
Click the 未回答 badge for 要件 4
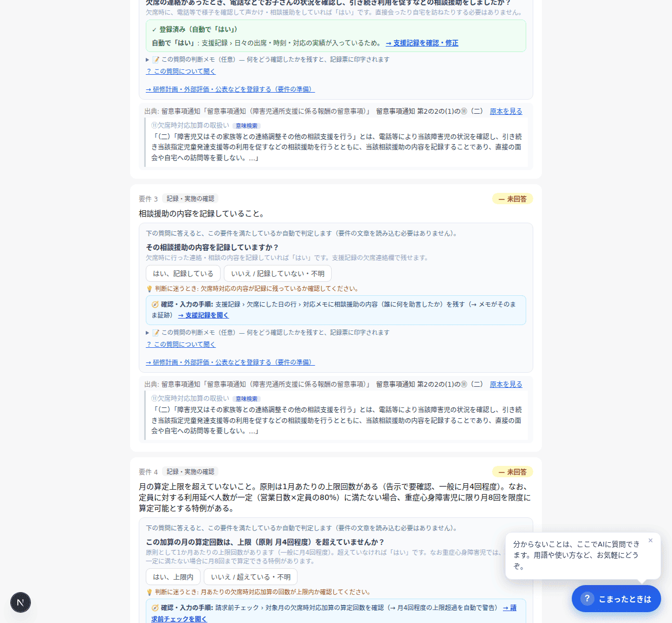513,472
